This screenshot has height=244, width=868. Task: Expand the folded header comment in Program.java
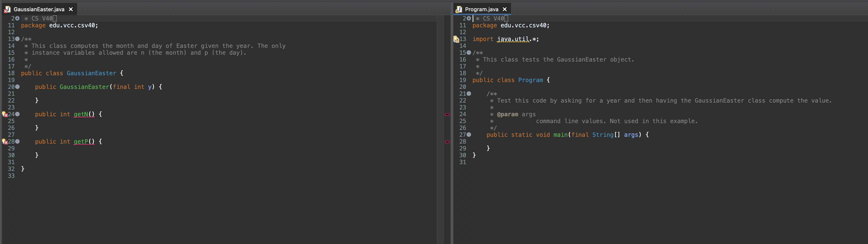coord(469,19)
